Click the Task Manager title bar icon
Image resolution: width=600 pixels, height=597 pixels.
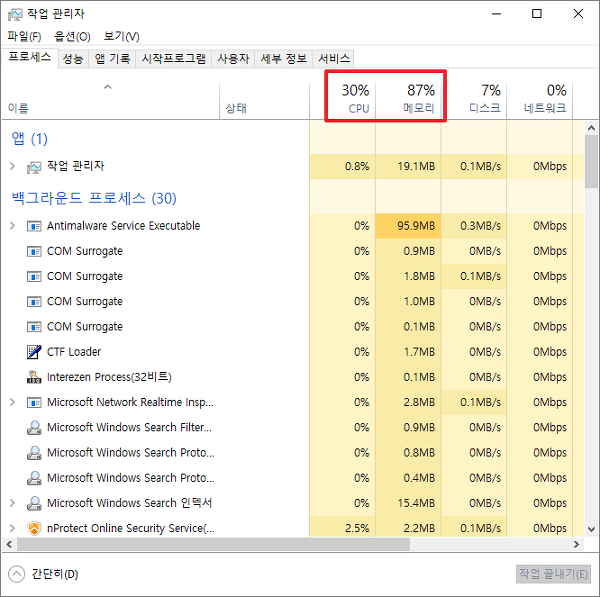click(x=15, y=15)
